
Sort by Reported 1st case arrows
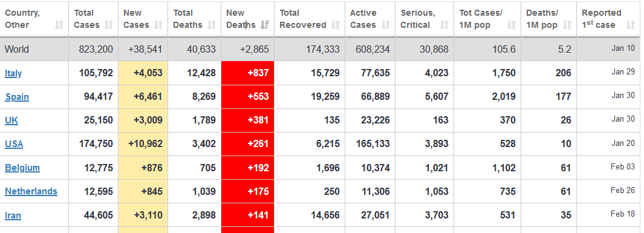631,25
